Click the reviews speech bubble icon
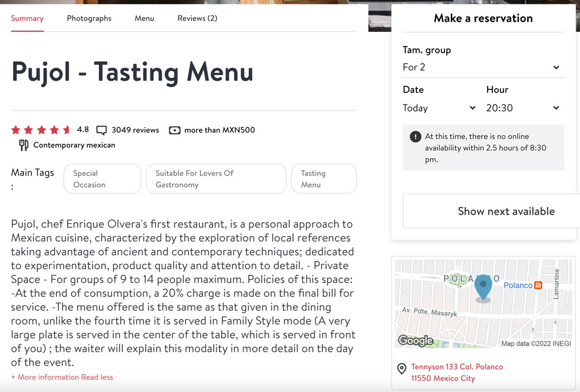The image size is (580, 392). click(101, 130)
